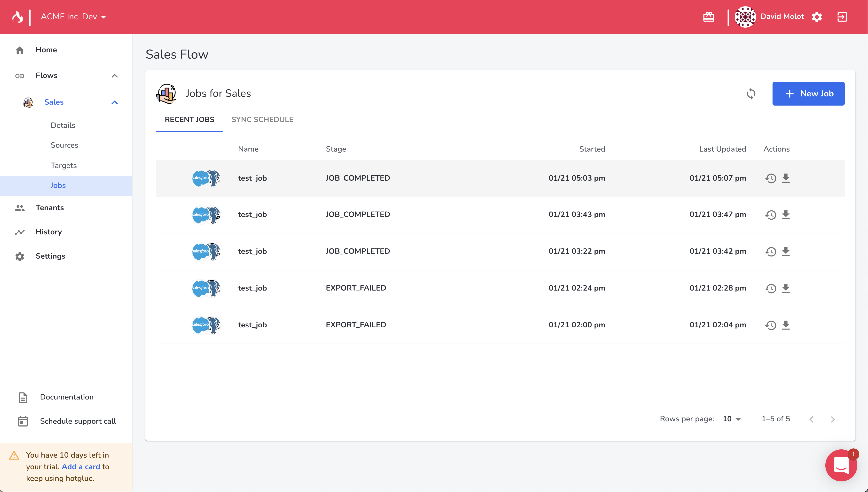The width and height of the screenshot is (868, 492).
Task: Click the Sales flow icon in sidebar
Action: [28, 102]
